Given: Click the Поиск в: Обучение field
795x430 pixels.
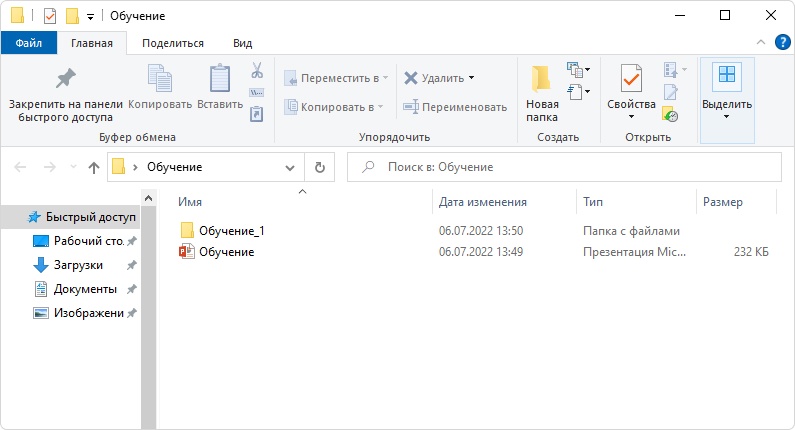Looking at the screenshot, I should click(564, 167).
